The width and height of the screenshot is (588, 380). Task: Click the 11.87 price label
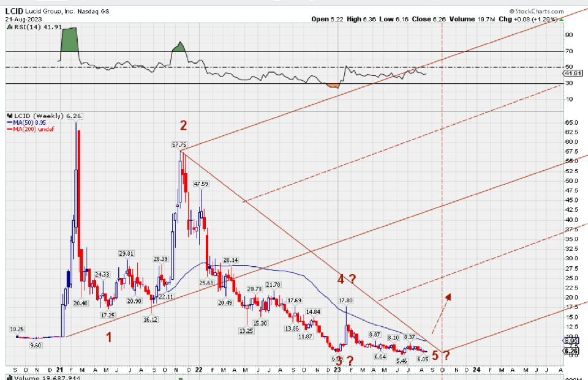pos(305,336)
